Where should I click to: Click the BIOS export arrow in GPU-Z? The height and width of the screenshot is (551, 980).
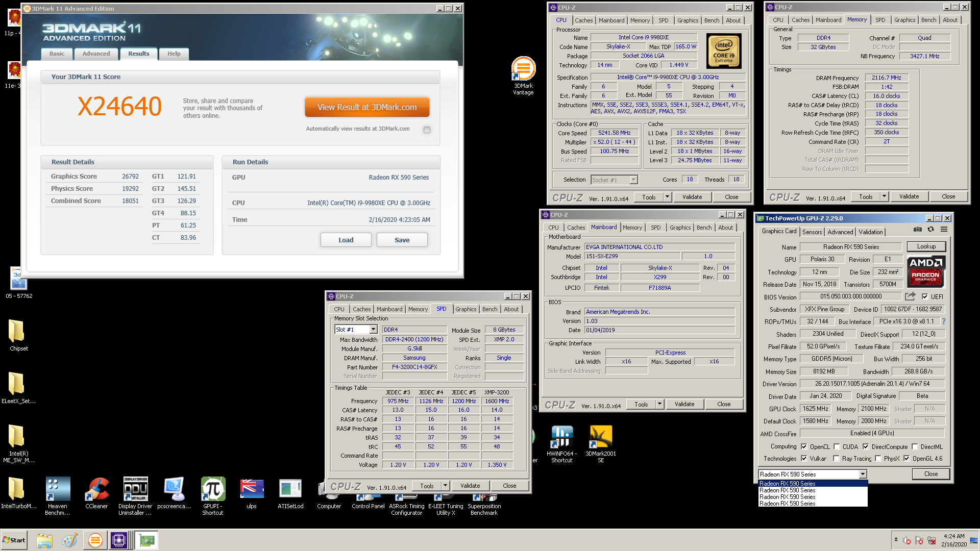click(x=910, y=296)
